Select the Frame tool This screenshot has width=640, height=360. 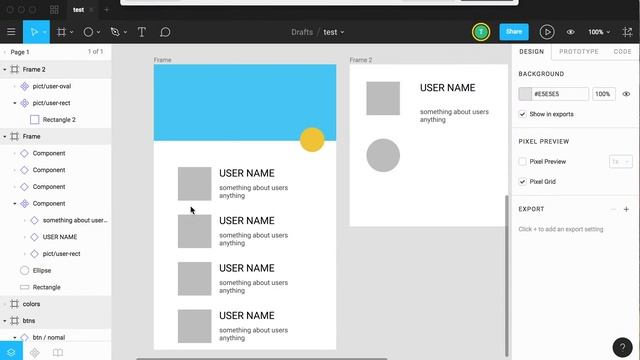point(61,32)
